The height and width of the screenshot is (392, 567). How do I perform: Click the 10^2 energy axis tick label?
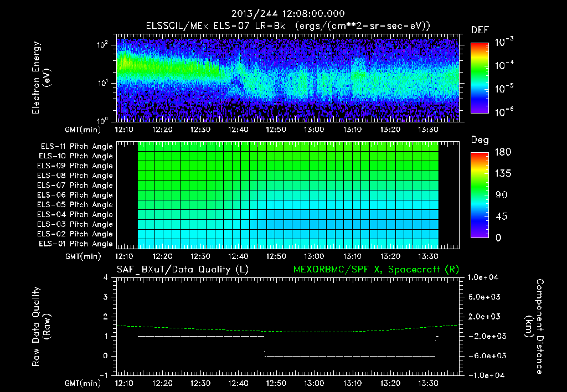(x=102, y=45)
